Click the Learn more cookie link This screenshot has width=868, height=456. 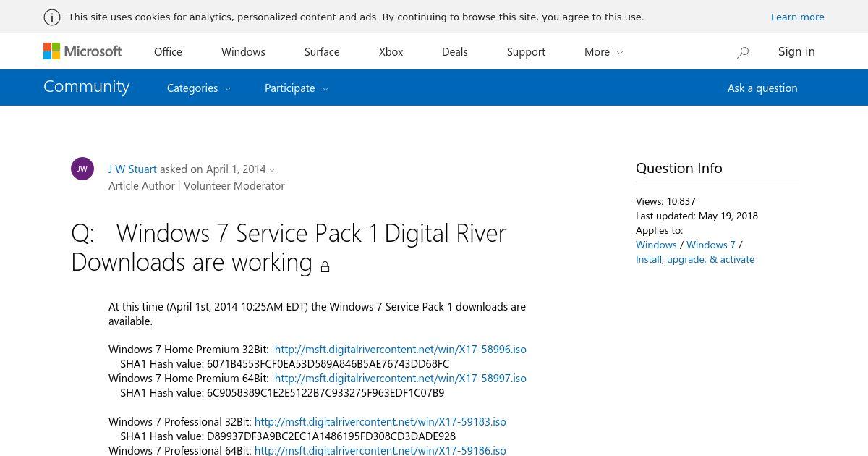[798, 17]
